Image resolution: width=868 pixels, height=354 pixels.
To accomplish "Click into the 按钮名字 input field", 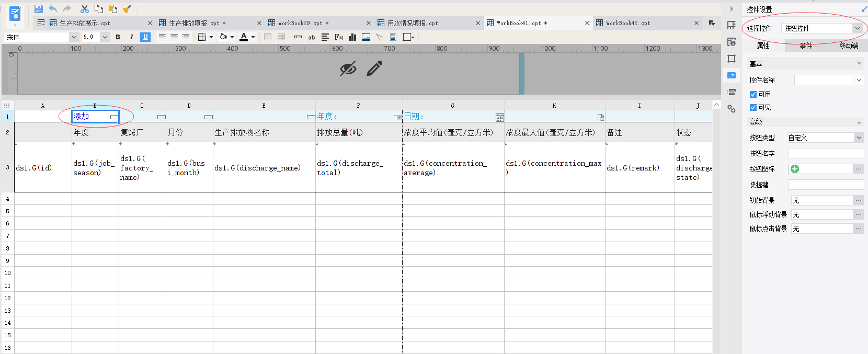I will [826, 153].
